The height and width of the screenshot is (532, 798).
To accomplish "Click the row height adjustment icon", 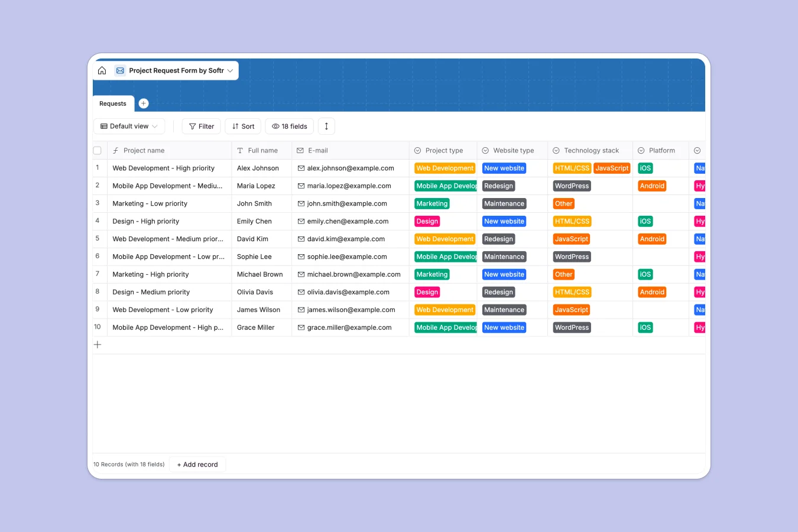I will click(326, 126).
